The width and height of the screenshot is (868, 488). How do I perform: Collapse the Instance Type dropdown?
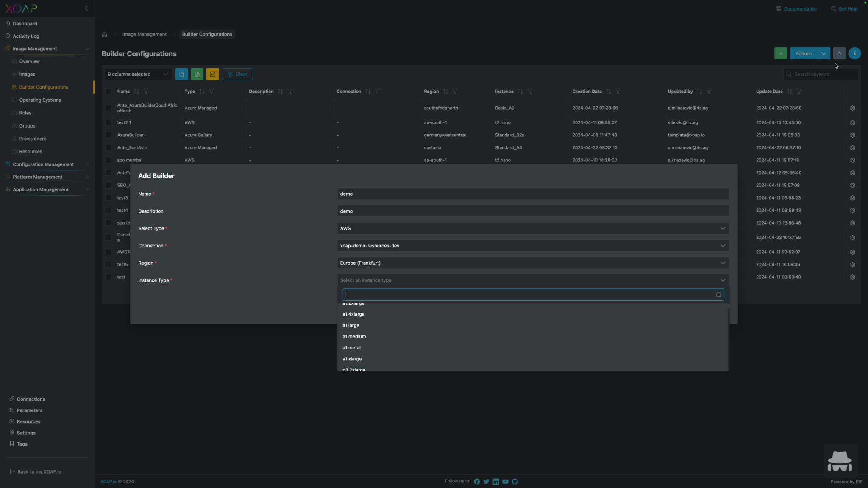(533, 280)
